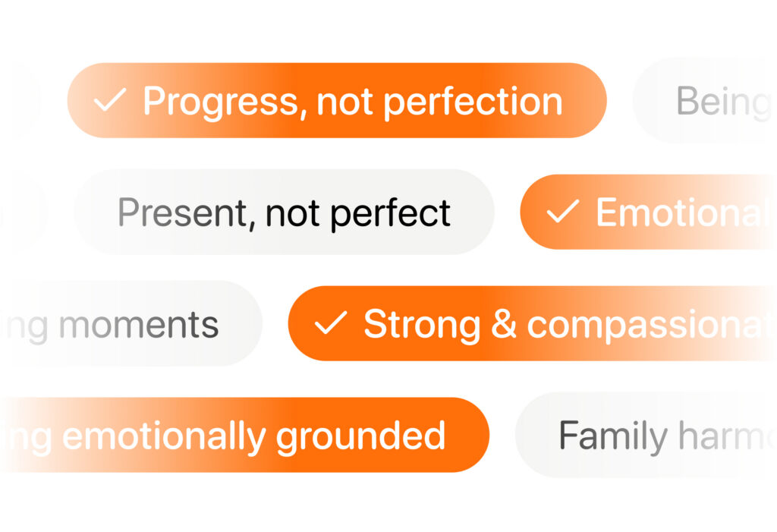The image size is (777, 532).
Task: Click the word 'Family' in the grey chip
Action: click(x=612, y=436)
